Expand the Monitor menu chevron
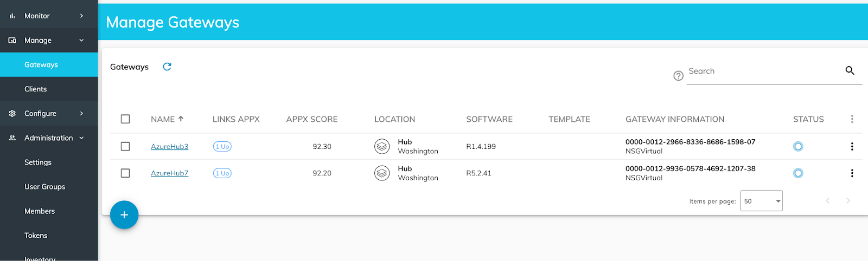This screenshot has height=261, width=868. click(x=82, y=16)
